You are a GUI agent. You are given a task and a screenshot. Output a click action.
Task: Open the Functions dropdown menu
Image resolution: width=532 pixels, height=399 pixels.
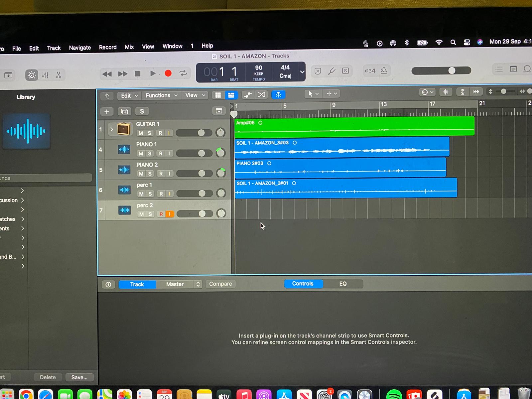pos(161,95)
